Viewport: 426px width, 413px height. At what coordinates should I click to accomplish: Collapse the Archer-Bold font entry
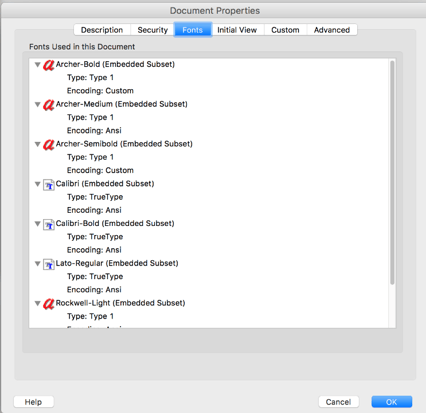coord(38,65)
